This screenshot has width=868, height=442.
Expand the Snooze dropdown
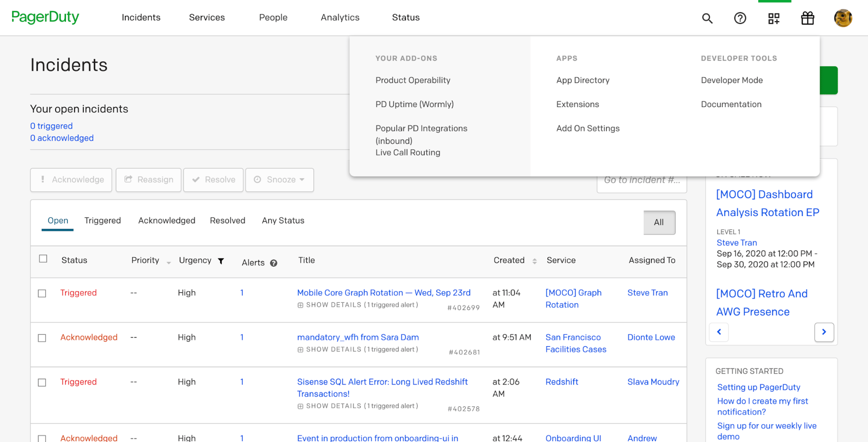[279, 180]
